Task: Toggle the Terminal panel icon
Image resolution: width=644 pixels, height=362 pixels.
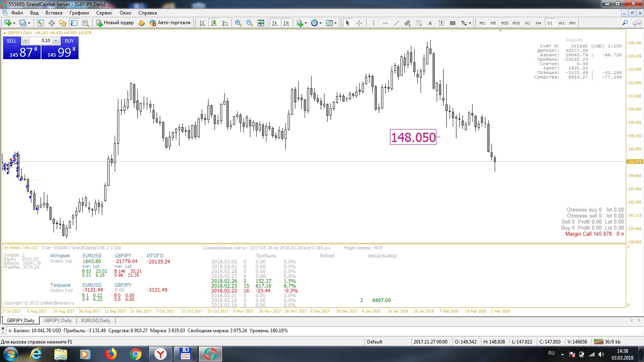Action: tap(74, 23)
